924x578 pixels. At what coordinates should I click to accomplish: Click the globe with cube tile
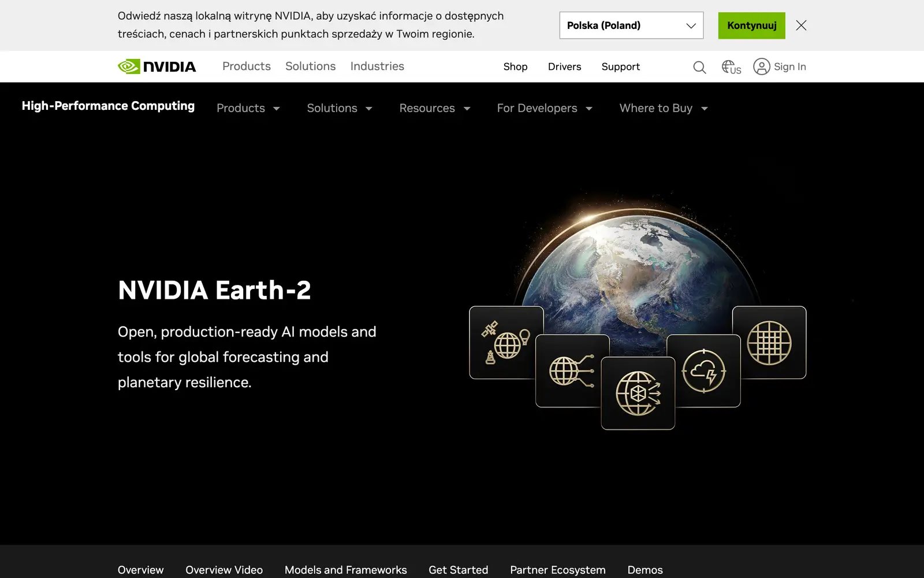[638, 393]
